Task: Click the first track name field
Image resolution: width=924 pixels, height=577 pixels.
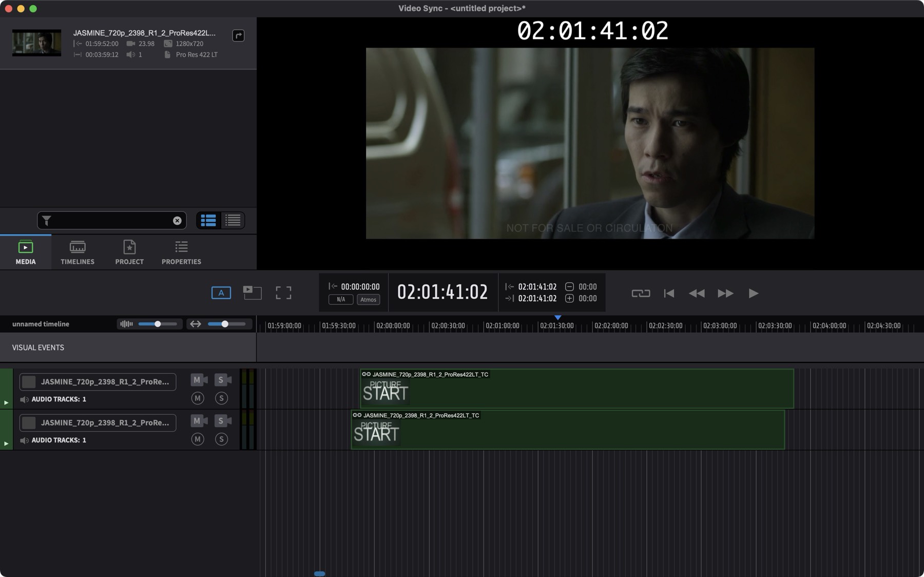Action: [x=98, y=381]
